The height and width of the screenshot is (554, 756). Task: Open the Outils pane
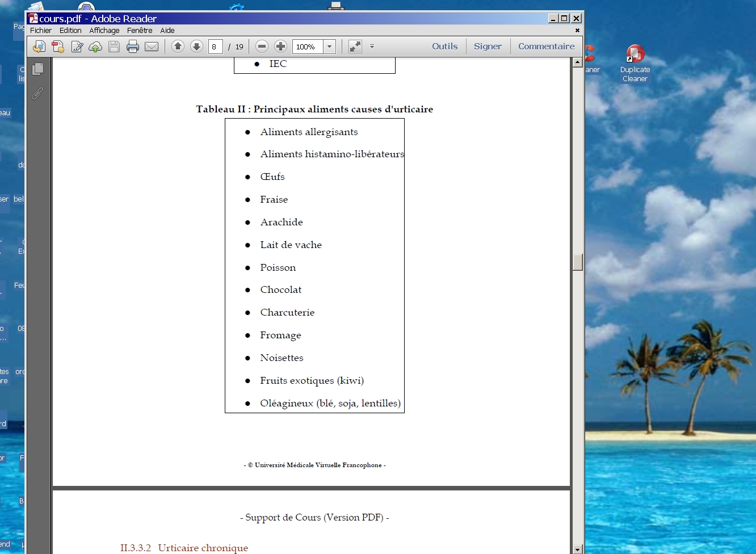coord(445,47)
